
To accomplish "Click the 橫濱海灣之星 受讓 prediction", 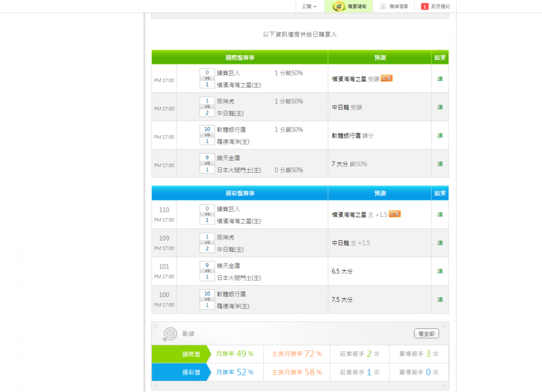I will [x=356, y=79].
